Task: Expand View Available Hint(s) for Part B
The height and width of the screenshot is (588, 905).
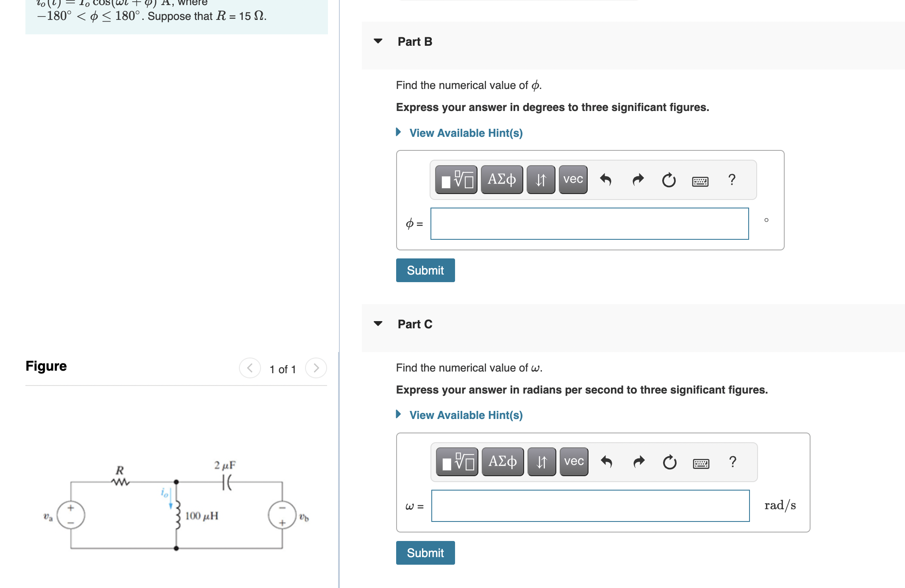Action: pos(465,133)
